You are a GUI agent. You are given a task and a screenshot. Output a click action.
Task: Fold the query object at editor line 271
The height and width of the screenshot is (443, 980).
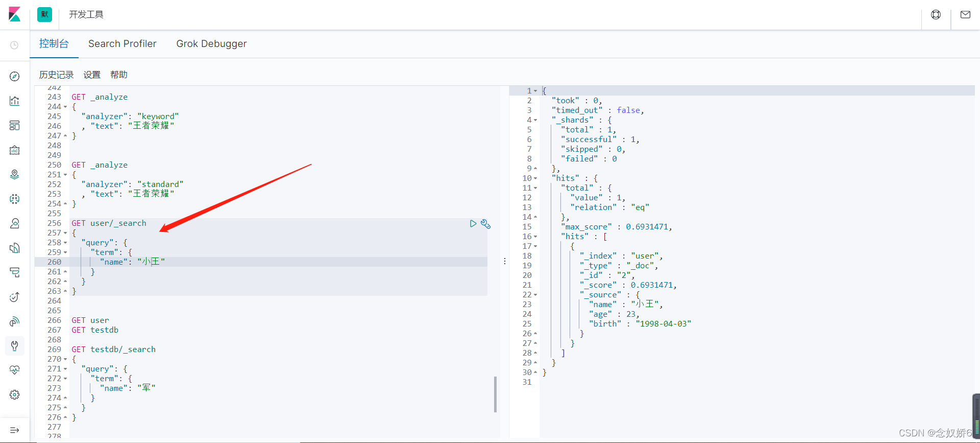[x=65, y=369]
